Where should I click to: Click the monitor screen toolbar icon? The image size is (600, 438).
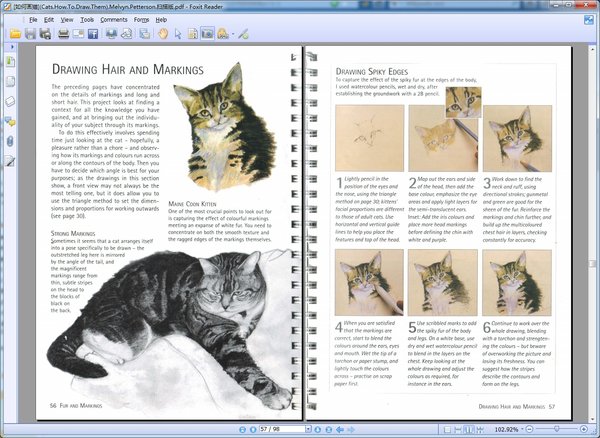coord(111,34)
